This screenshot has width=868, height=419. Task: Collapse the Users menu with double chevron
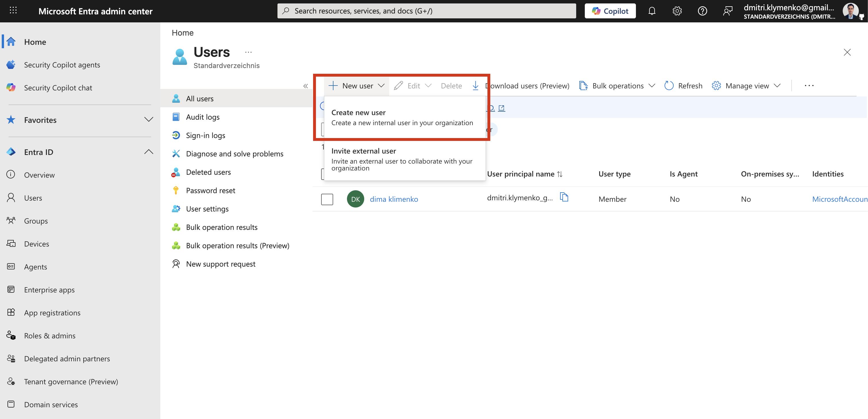pyautogui.click(x=305, y=86)
